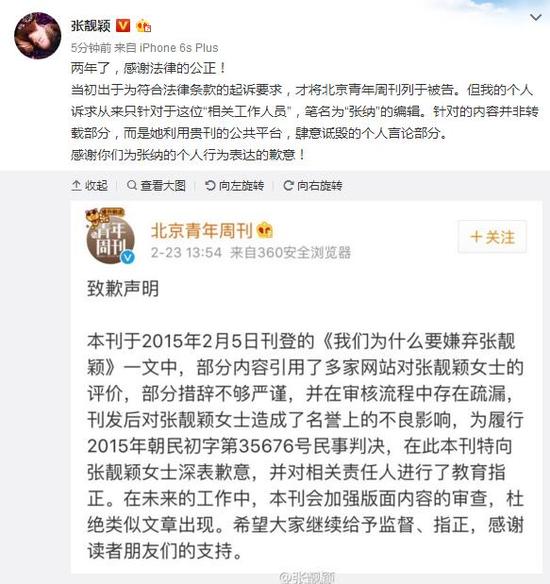Image resolution: width=550 pixels, height=584 pixels.
Task: Rotate the image left with 向左旋转
Action: pos(235,185)
